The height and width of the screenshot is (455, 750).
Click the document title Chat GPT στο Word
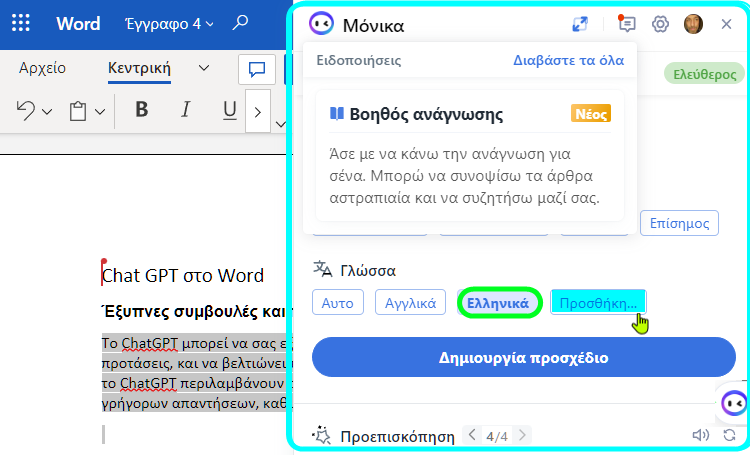(183, 276)
